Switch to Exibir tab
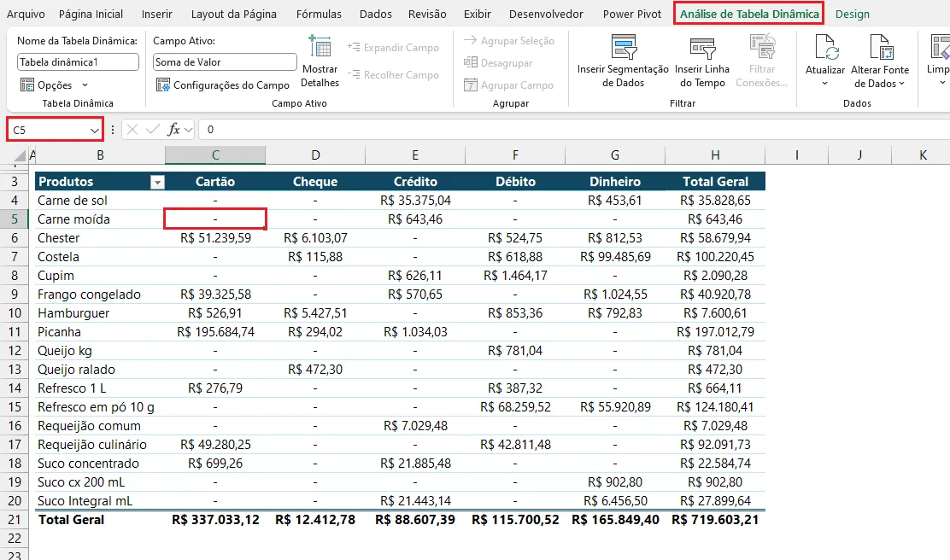 click(478, 14)
